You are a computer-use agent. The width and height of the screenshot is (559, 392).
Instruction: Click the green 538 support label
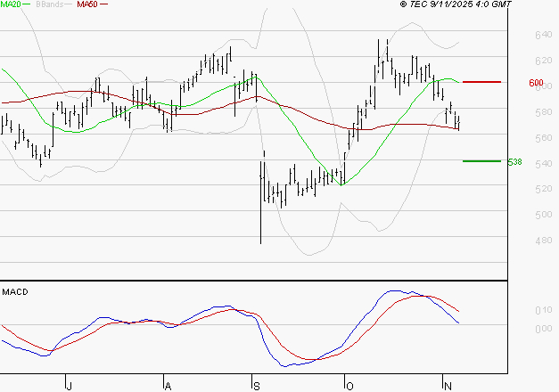coord(514,162)
